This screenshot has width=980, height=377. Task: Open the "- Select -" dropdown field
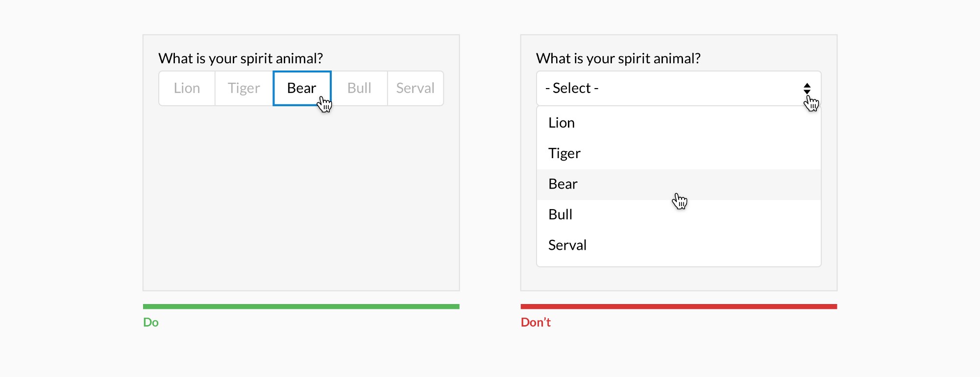click(666, 88)
